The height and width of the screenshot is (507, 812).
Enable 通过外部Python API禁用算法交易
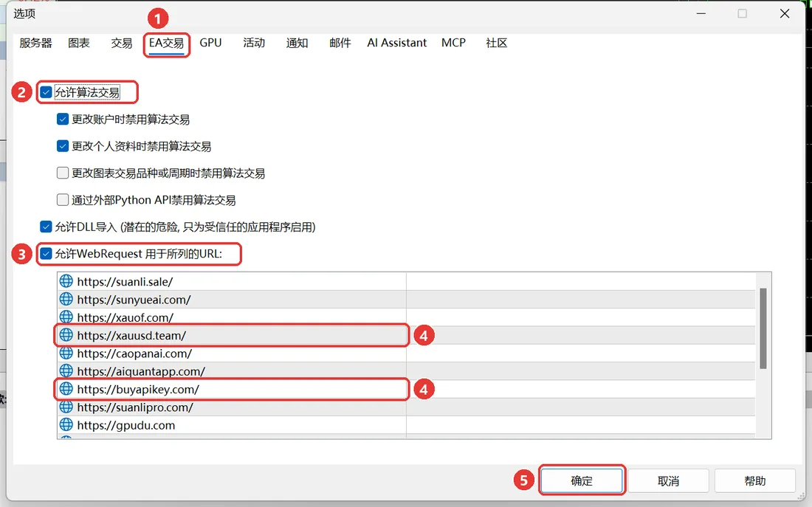coord(63,200)
